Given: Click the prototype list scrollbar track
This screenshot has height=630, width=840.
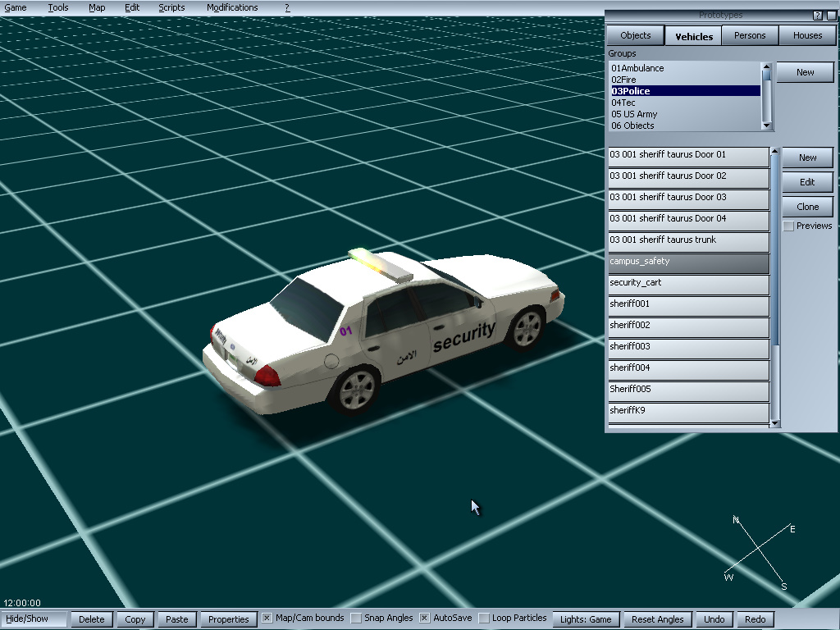Looking at the screenshot, I should click(x=775, y=386).
